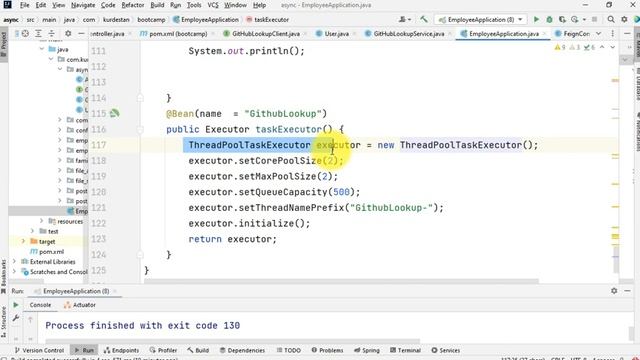Click the kurdestan breadcrumb in navigation bar
640x360 pixels.
[116, 20]
